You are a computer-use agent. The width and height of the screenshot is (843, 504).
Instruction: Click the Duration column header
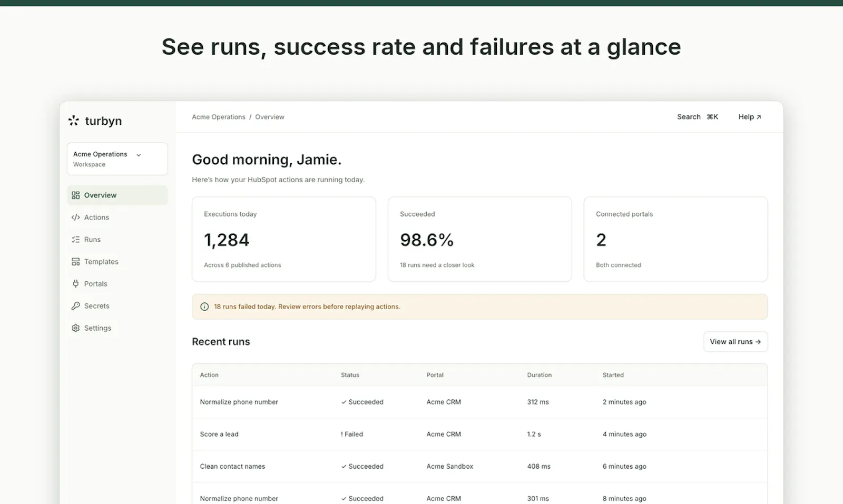540,375
